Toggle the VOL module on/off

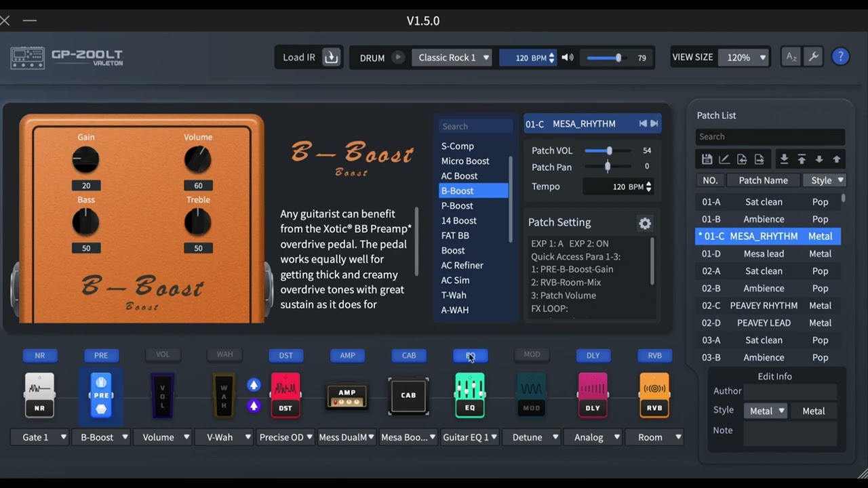click(x=163, y=354)
